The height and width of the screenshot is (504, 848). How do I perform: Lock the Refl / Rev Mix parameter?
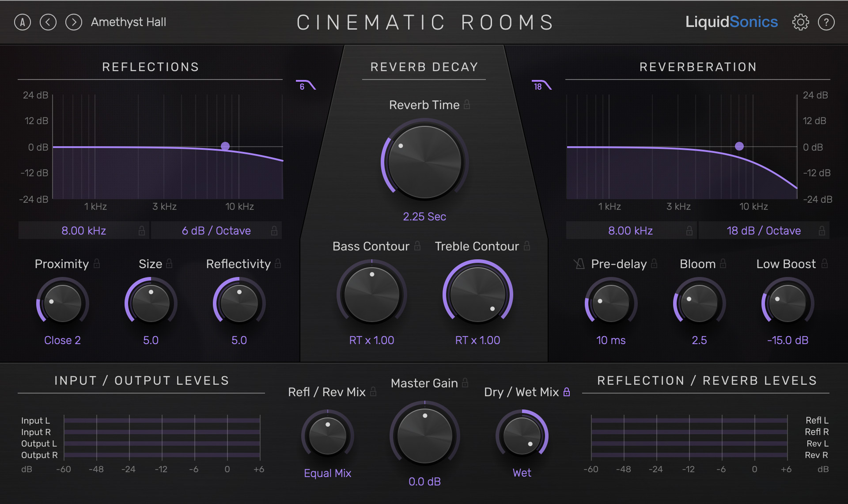pyautogui.click(x=373, y=391)
